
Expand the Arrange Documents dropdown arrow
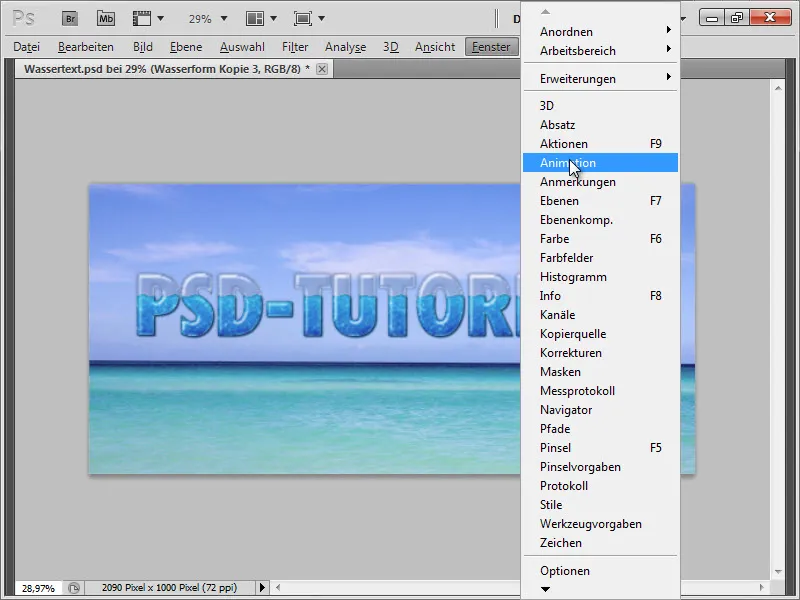273,19
